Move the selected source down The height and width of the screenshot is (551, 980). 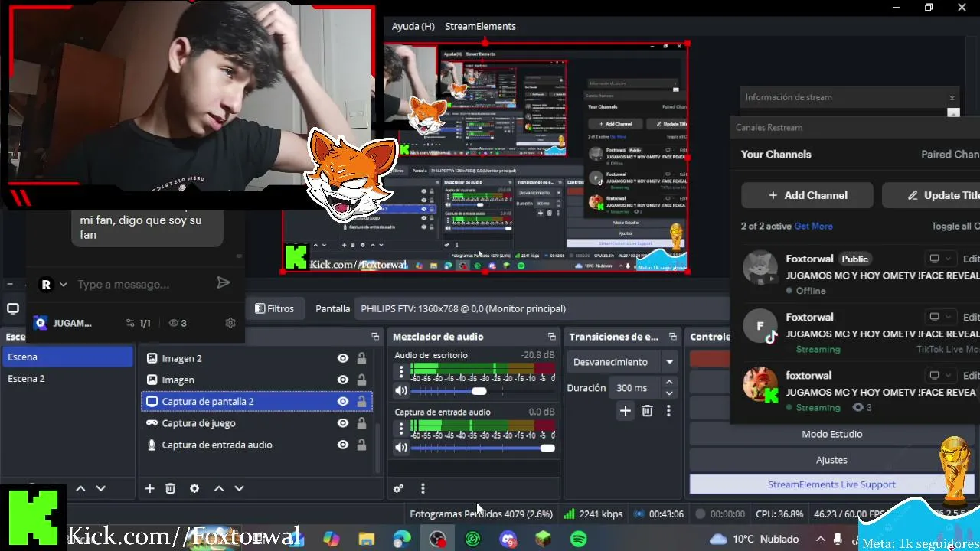click(239, 488)
